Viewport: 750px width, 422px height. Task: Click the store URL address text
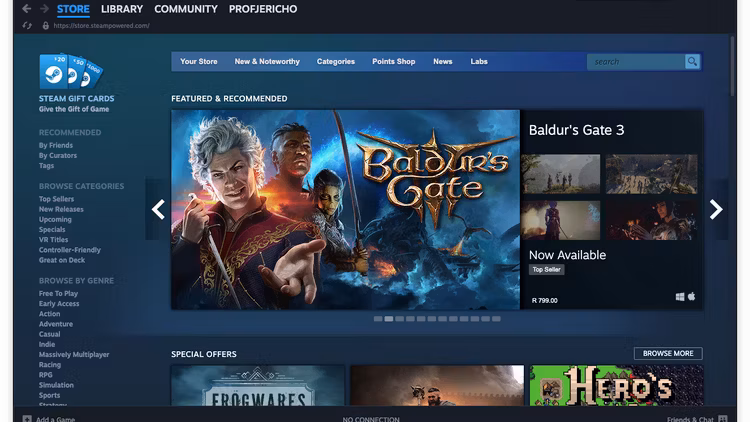[x=101, y=25]
